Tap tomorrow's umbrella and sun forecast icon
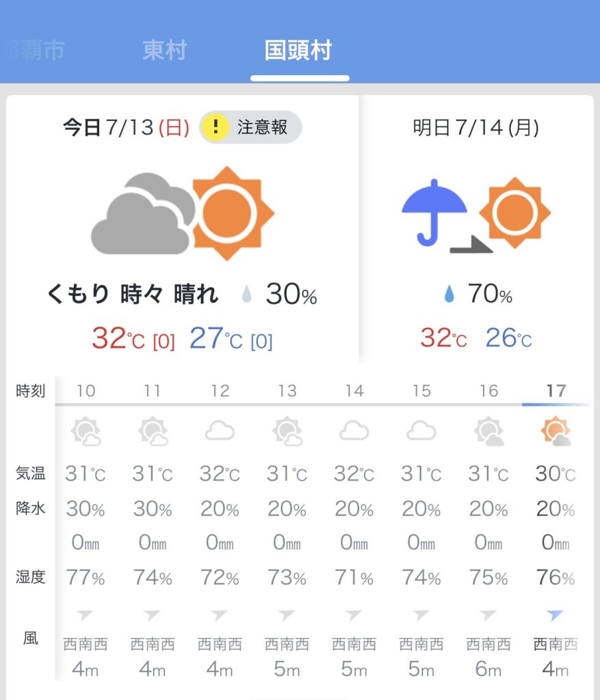 [x=476, y=215]
